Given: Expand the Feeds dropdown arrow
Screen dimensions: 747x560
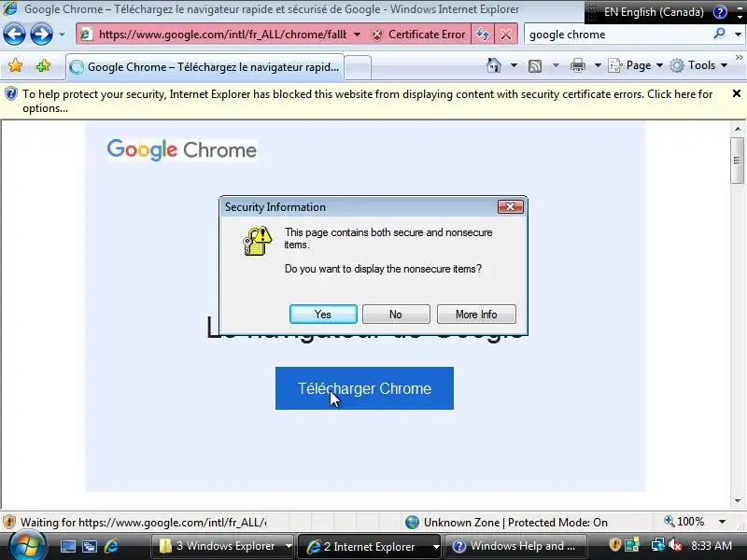Looking at the screenshot, I should [556, 65].
